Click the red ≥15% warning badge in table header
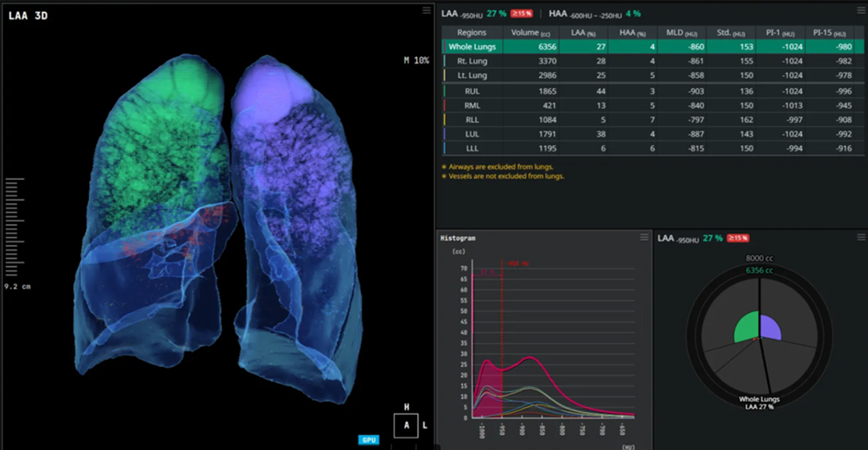This screenshot has width=868, height=450. [521, 14]
